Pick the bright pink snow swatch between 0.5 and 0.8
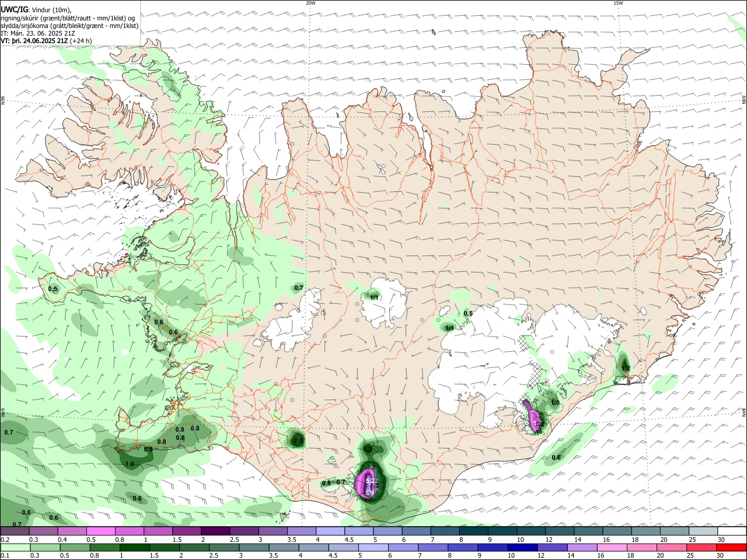747x560 pixels. tap(100, 531)
